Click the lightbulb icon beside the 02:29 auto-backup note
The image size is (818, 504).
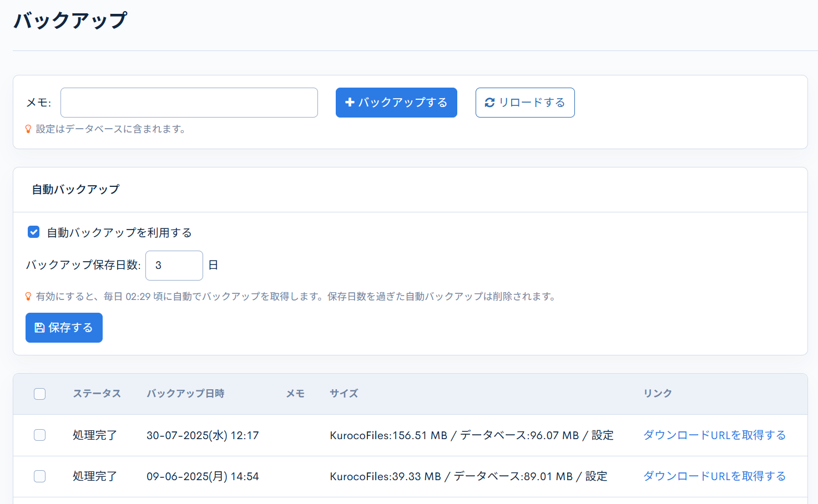(x=28, y=297)
